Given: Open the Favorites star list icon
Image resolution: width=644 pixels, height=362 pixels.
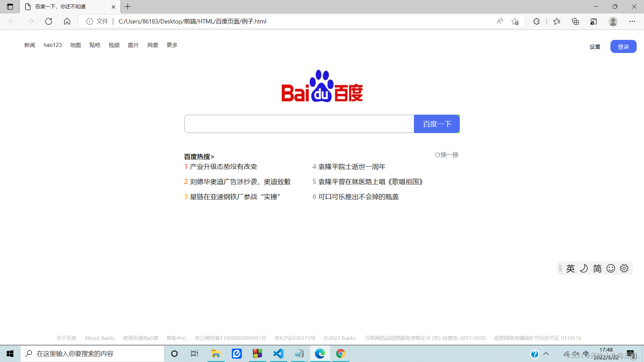Looking at the screenshot, I should point(557,21).
